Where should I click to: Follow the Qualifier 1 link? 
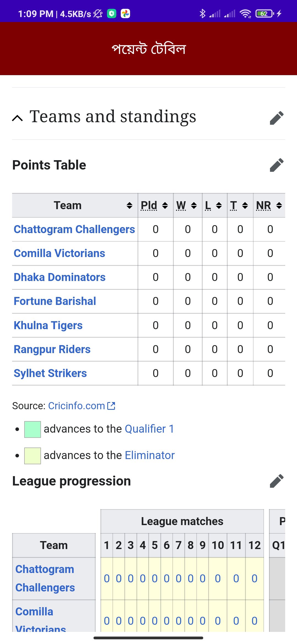(149, 429)
